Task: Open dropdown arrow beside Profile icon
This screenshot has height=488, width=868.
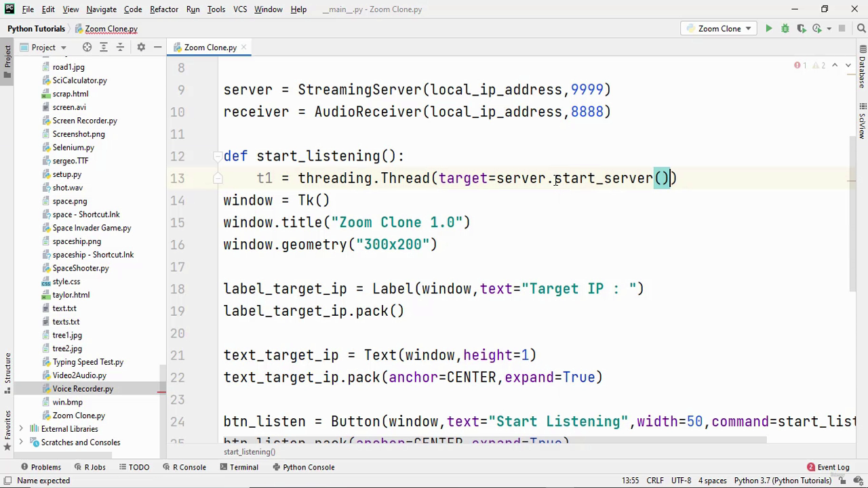Action: (829, 28)
